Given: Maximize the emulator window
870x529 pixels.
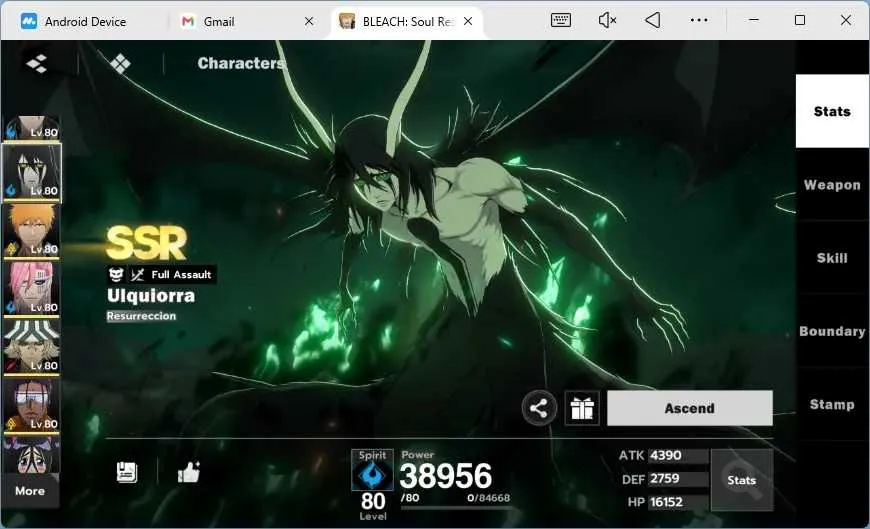Looking at the screenshot, I should (x=800, y=21).
